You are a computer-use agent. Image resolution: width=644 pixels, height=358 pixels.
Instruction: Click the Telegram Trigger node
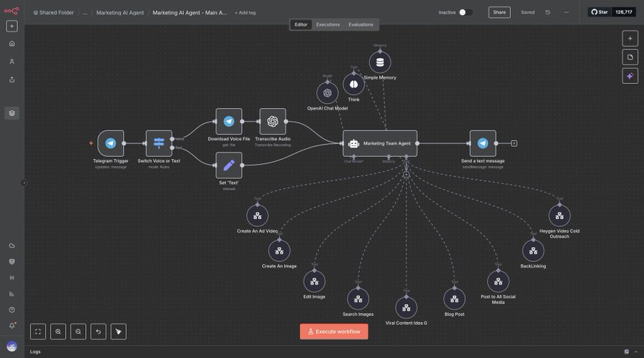click(x=110, y=143)
